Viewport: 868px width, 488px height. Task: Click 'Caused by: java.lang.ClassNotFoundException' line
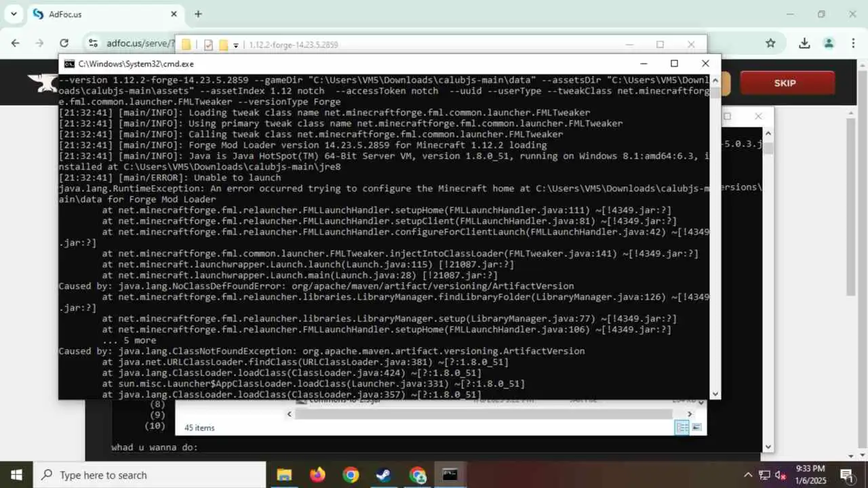(x=321, y=351)
